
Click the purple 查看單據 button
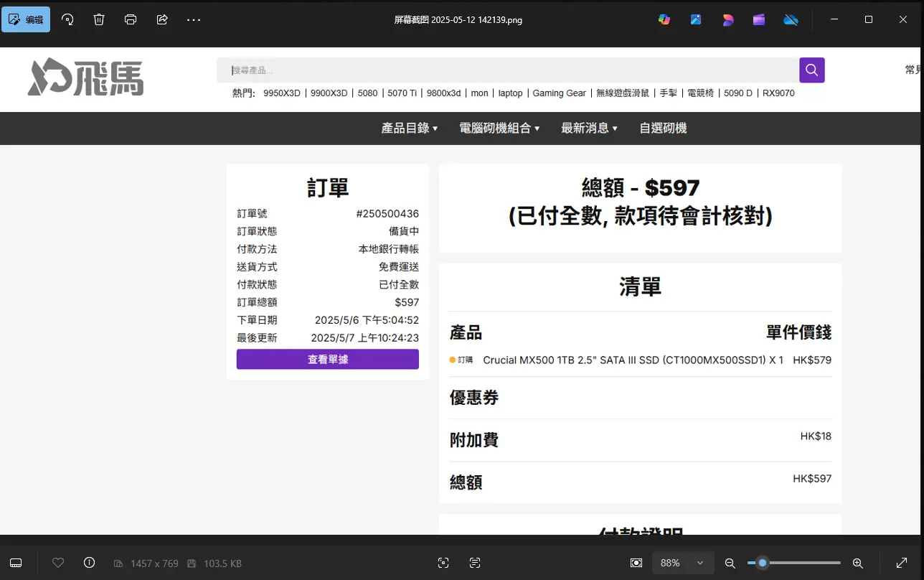pyautogui.click(x=328, y=359)
